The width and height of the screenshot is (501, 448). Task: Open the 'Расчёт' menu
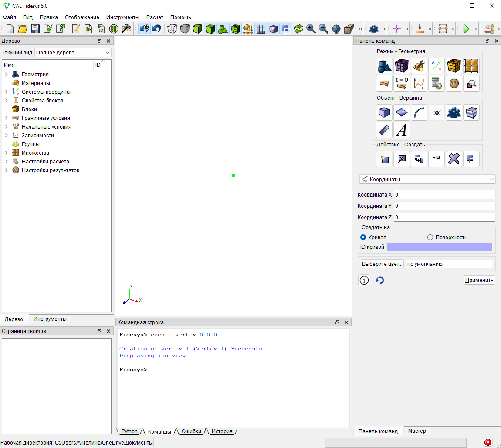click(x=155, y=17)
